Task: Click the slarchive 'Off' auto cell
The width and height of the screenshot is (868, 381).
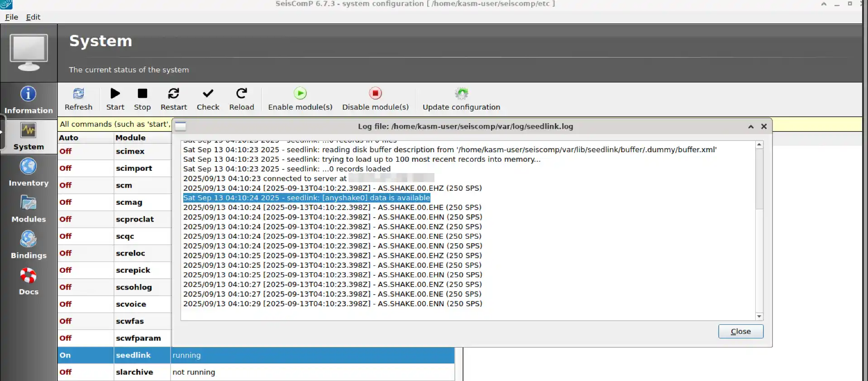Action: (86, 372)
